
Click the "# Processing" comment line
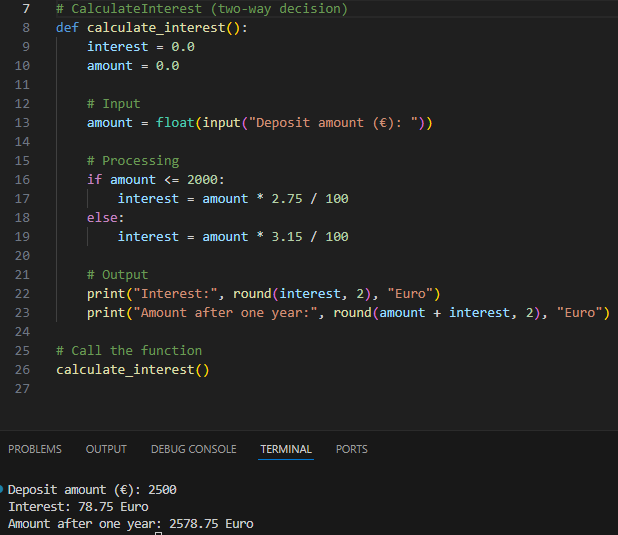132,160
